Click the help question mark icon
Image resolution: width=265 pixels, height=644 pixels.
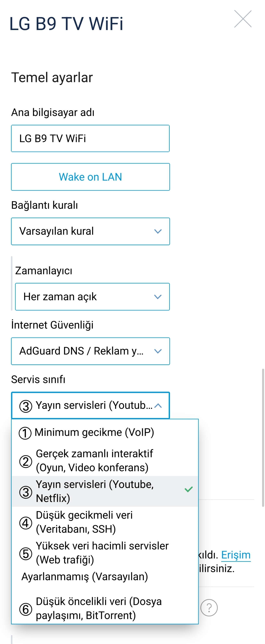(209, 608)
